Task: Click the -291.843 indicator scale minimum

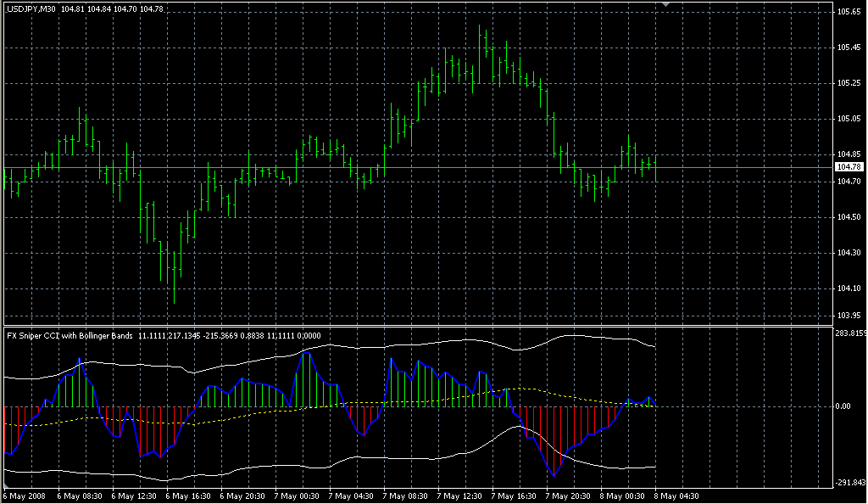Action: [x=850, y=483]
